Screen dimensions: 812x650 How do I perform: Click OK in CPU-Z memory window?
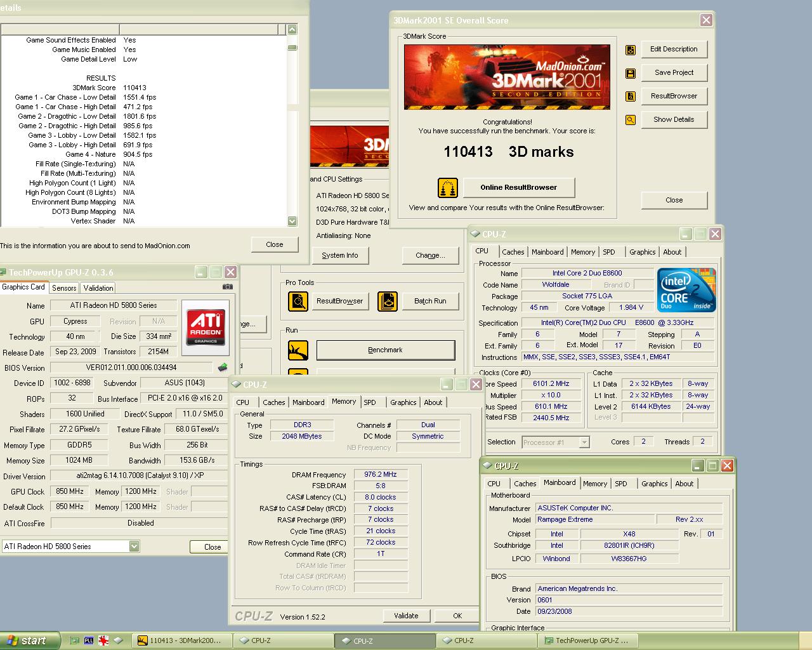click(x=457, y=616)
